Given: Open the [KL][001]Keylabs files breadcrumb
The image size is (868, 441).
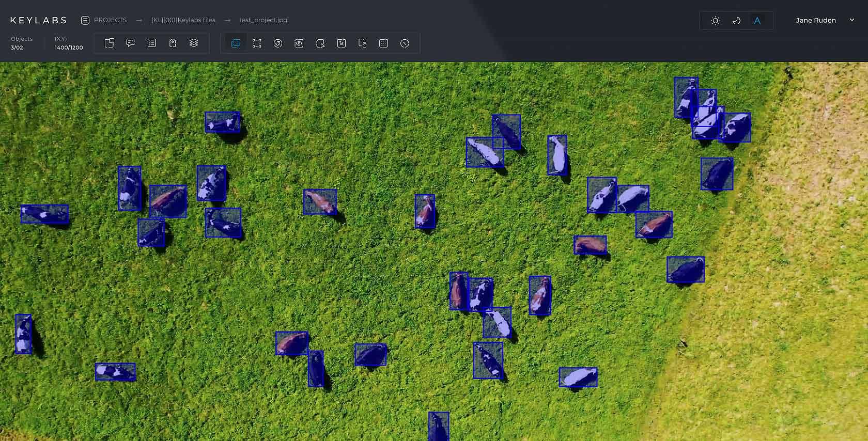Looking at the screenshot, I should coord(183,20).
